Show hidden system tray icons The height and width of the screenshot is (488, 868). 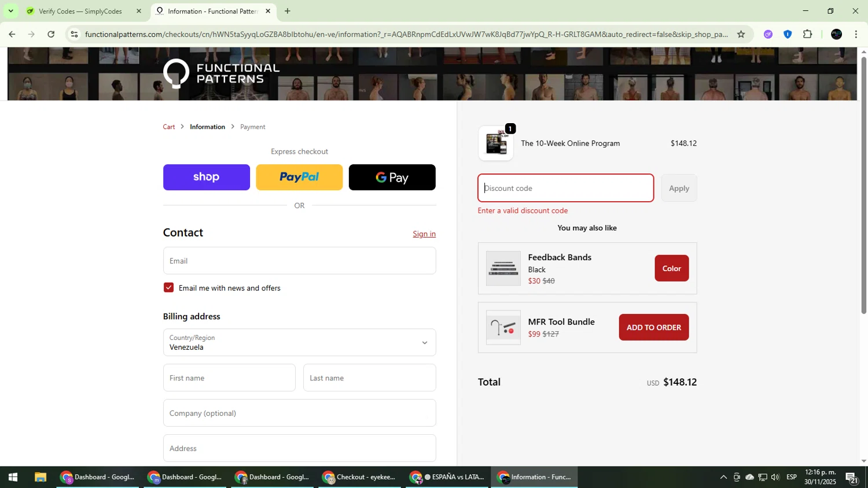click(723, 477)
